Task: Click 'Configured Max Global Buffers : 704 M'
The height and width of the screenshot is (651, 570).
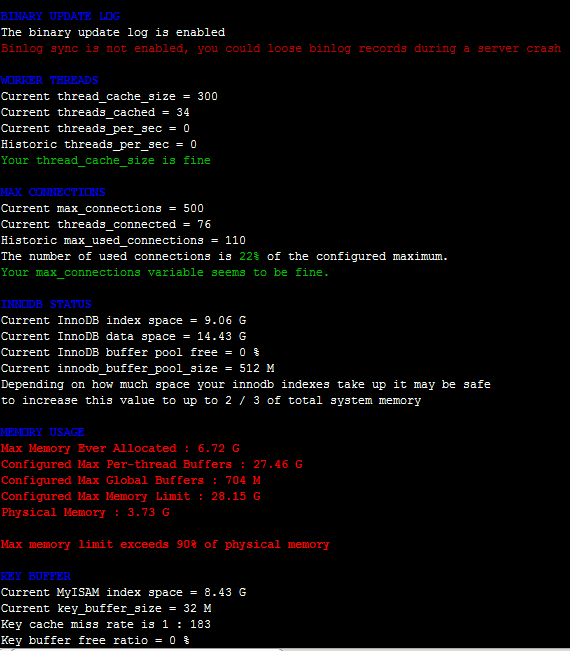Action: [x=130, y=480]
